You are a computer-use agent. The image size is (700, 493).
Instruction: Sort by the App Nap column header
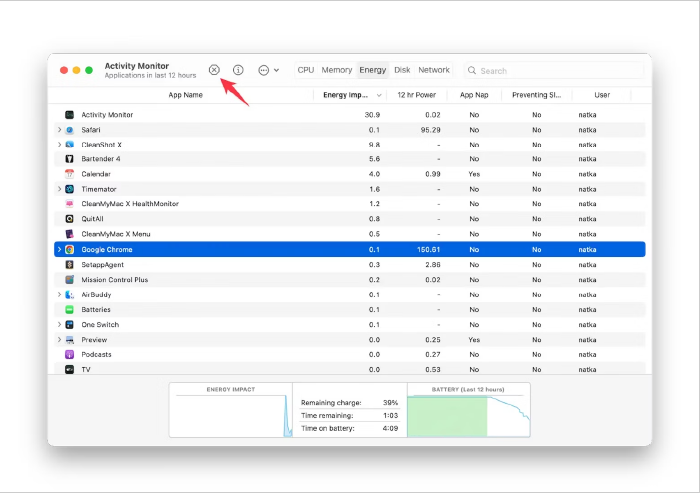tap(474, 95)
